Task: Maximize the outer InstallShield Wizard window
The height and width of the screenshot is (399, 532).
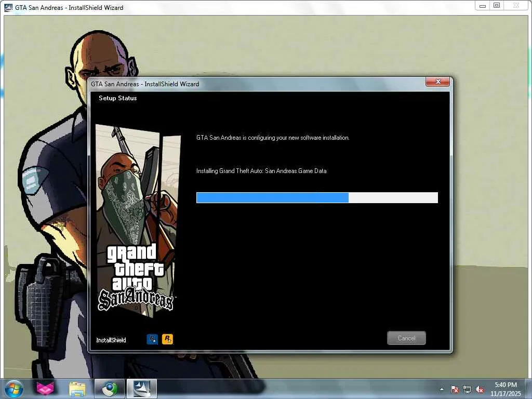Action: pyautogui.click(x=496, y=6)
